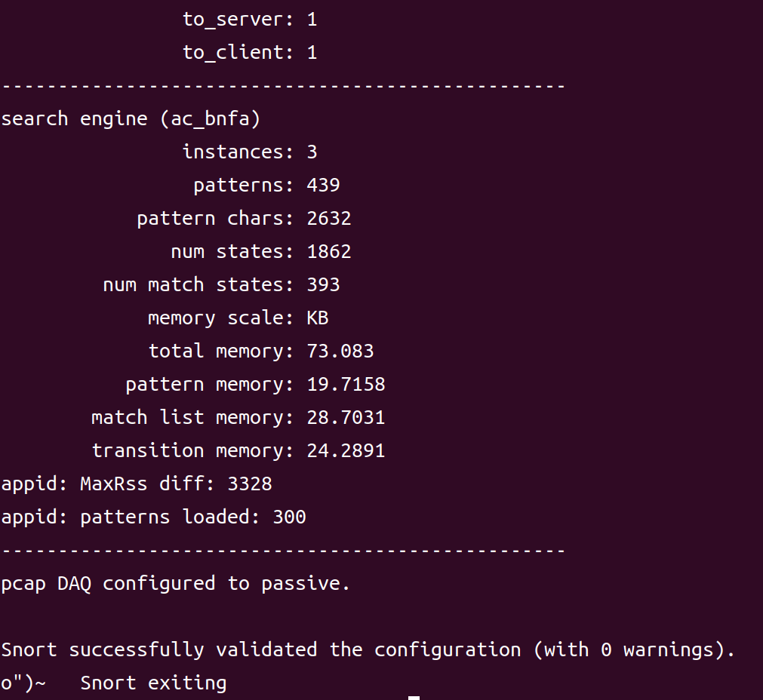The image size is (763, 700).
Task: Click the 'appid: patterns loaded: 300' line
Action: 153,517
